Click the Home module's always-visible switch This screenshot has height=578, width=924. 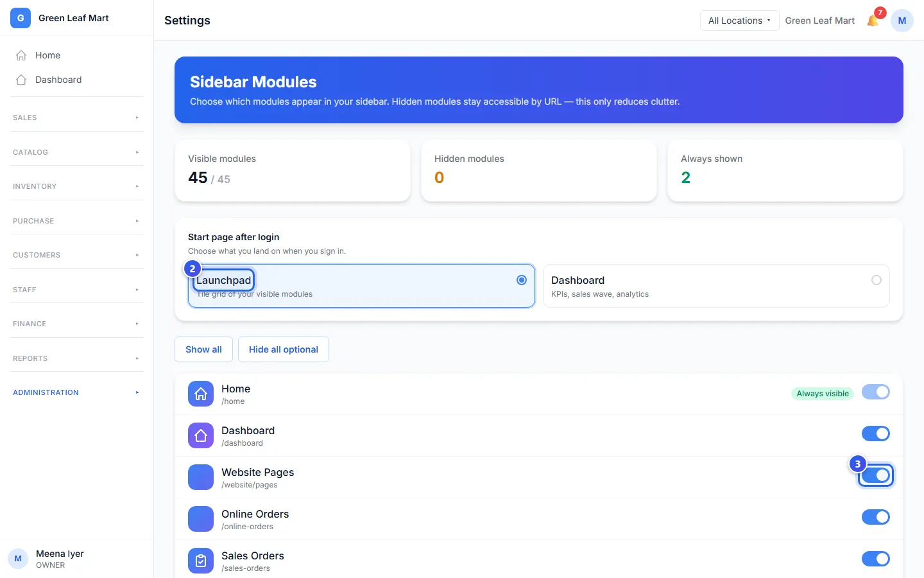point(876,392)
